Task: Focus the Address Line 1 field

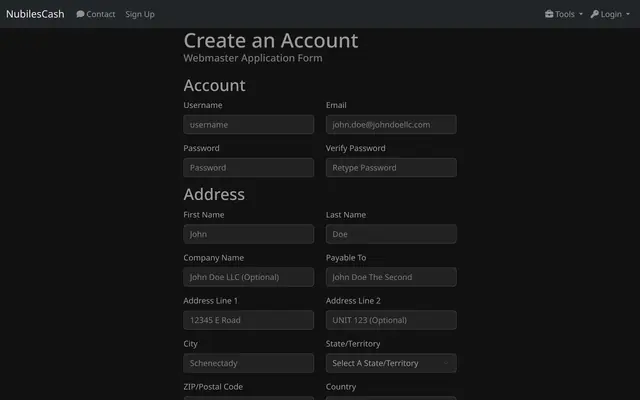Action: [249, 320]
